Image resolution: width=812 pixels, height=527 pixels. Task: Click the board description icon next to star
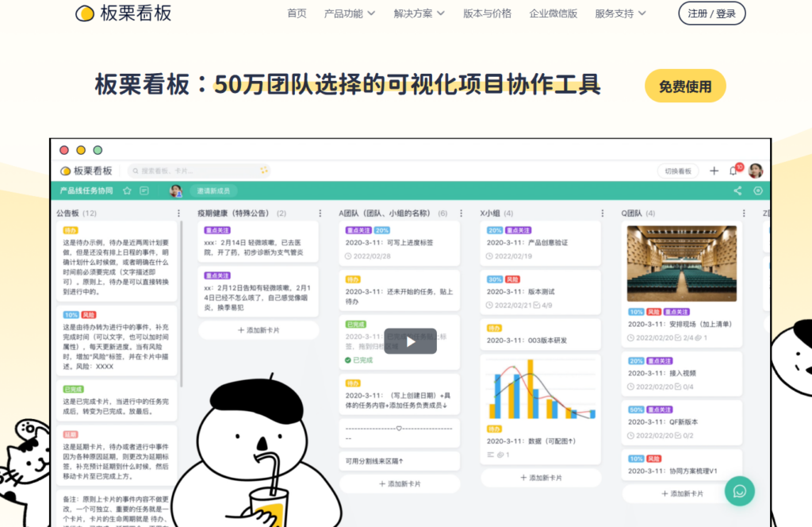tap(144, 190)
